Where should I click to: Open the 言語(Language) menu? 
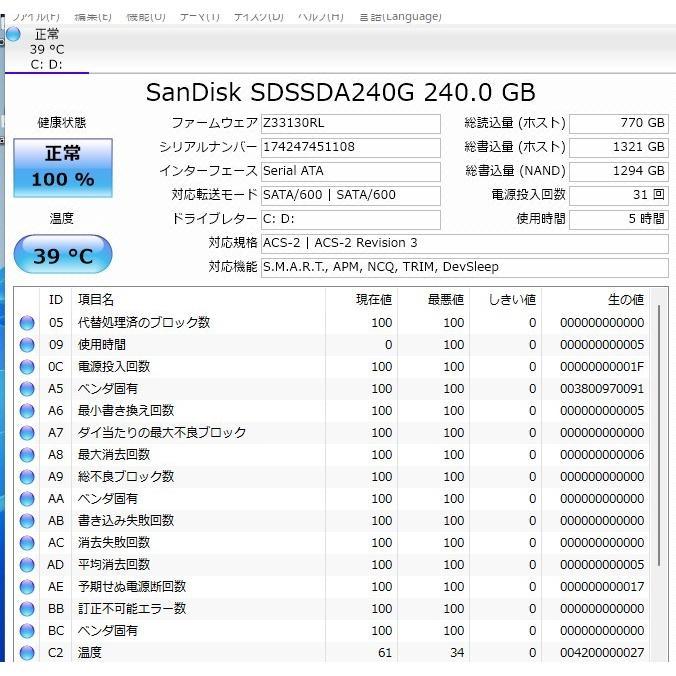click(401, 17)
